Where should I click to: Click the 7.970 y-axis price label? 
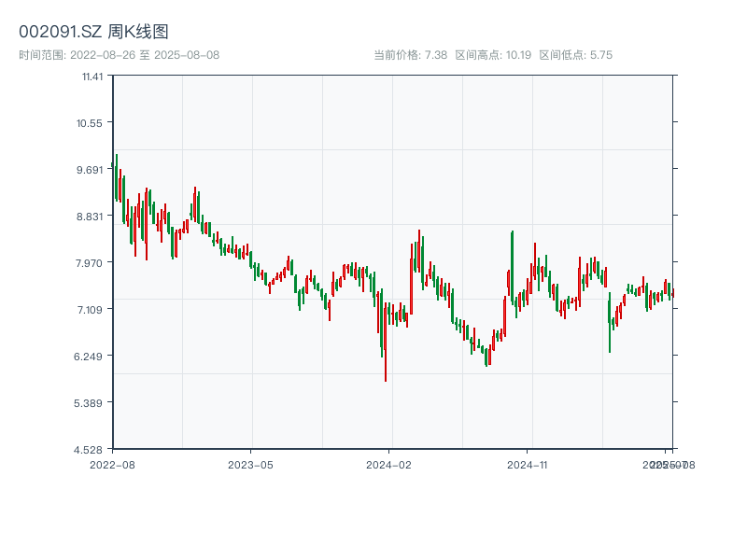92,262
